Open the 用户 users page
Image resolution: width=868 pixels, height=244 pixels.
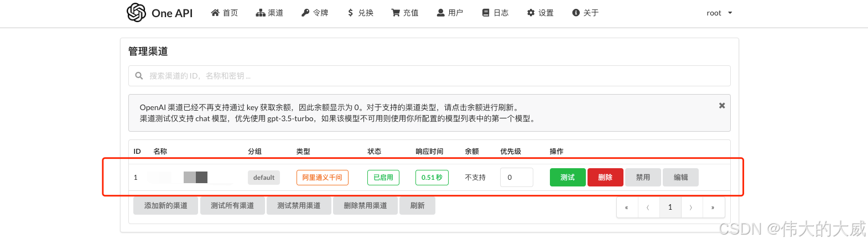point(450,13)
